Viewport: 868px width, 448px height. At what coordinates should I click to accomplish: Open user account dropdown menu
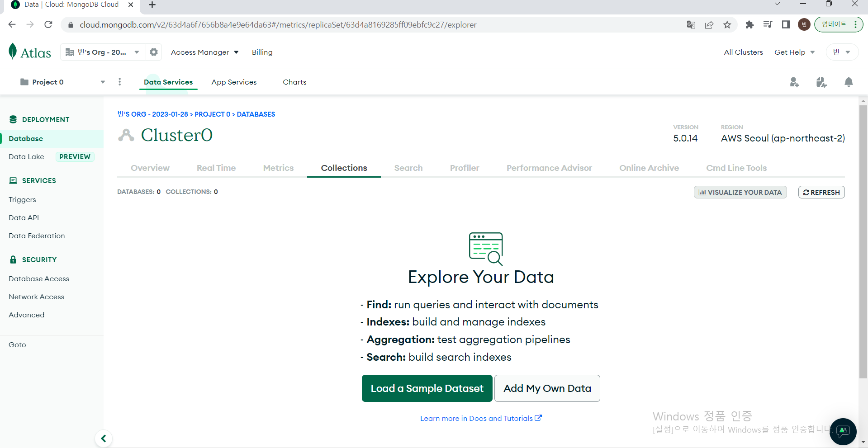point(842,52)
